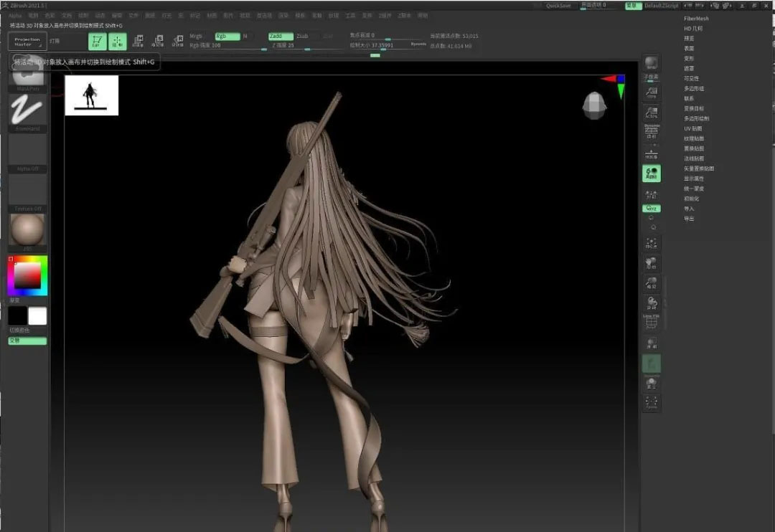Open the FreeHand stroke selector
This screenshot has width=775, height=532.
pos(28,111)
